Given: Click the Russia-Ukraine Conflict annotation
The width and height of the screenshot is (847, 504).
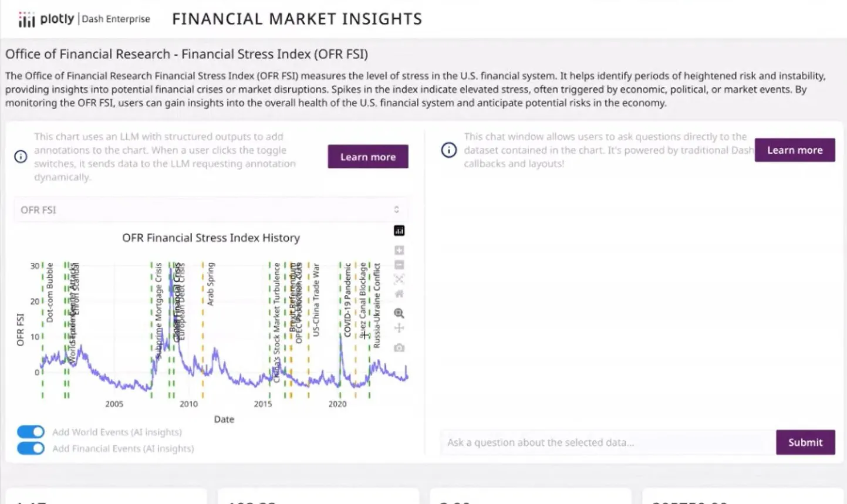Looking at the screenshot, I should pyautogui.click(x=377, y=306).
